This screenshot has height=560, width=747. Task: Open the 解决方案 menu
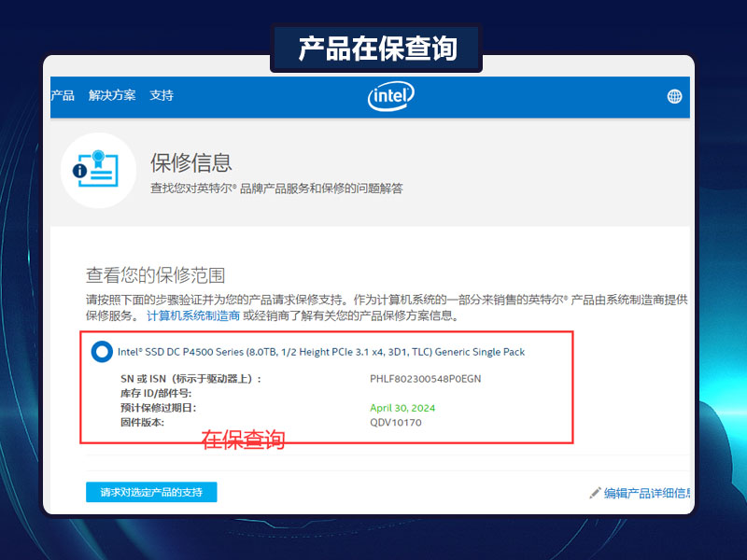(112, 95)
